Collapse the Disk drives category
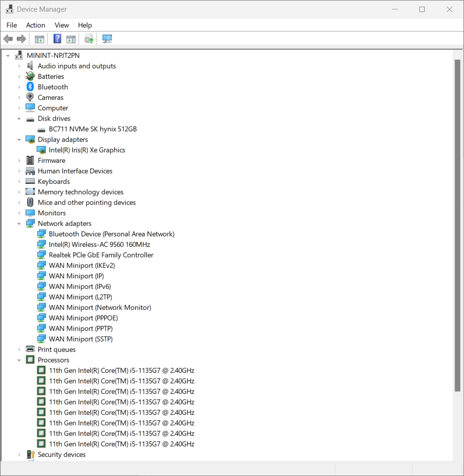 tap(19, 119)
